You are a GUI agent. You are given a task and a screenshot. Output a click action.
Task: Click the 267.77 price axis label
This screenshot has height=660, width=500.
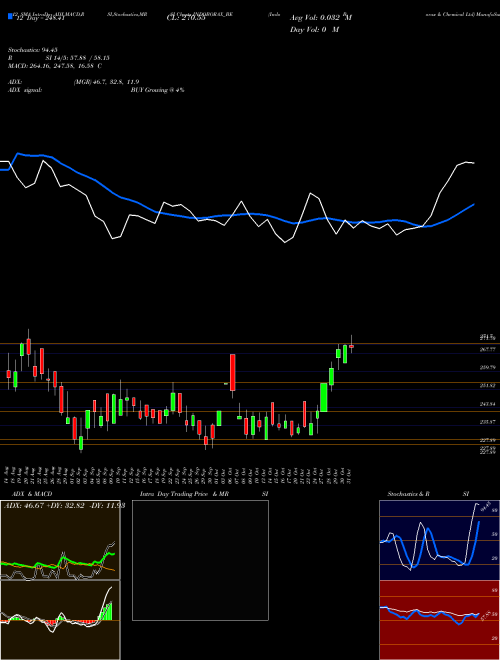[488, 349]
